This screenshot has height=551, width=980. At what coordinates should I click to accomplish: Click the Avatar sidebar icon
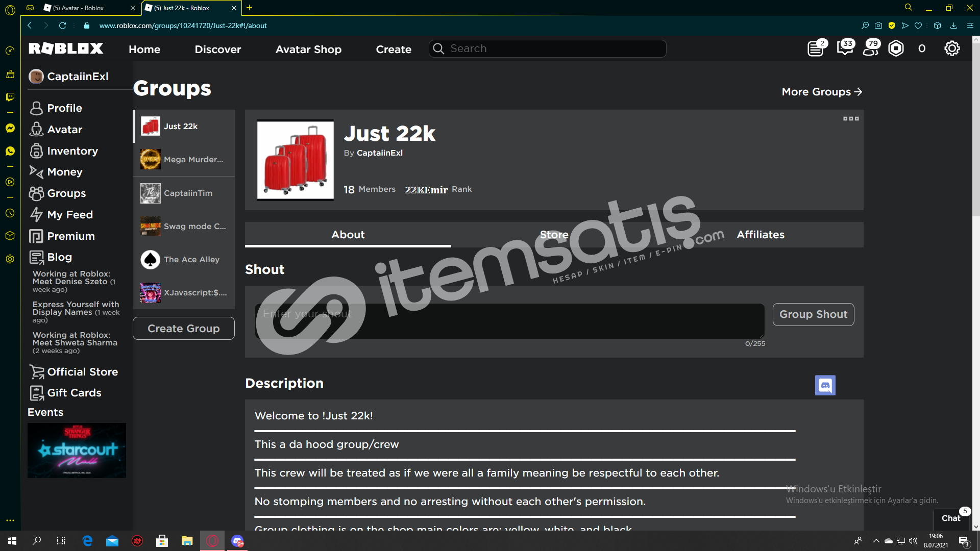(x=36, y=130)
